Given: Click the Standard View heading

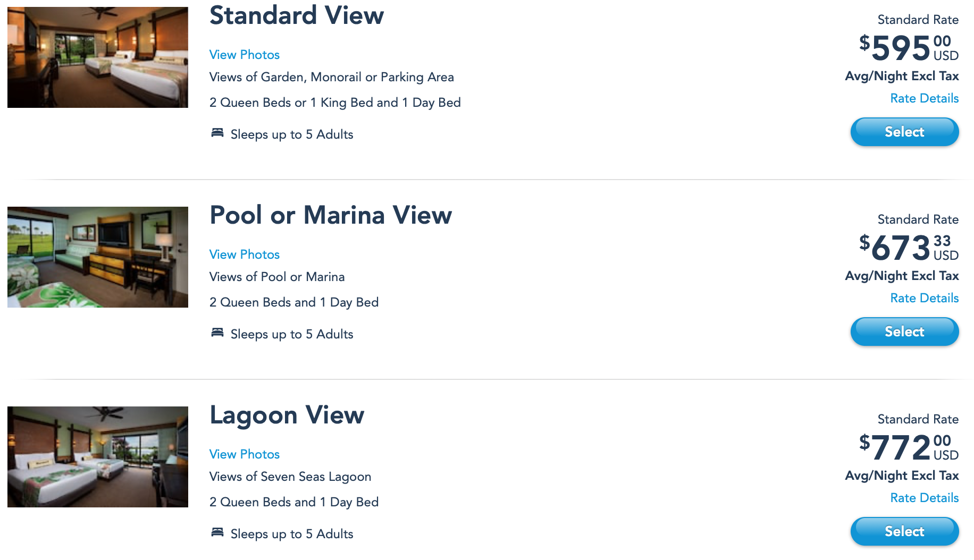Looking at the screenshot, I should 296,15.
